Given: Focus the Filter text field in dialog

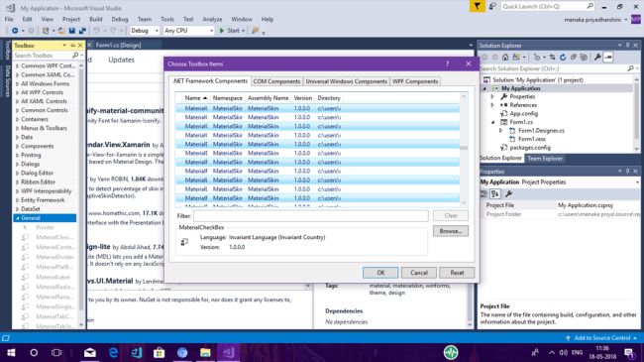Looking at the screenshot, I should [x=310, y=215].
